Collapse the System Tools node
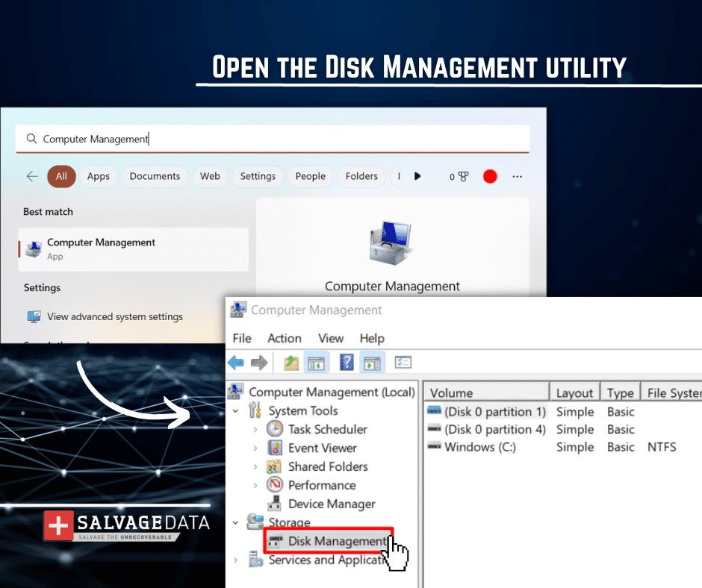 coord(236,411)
